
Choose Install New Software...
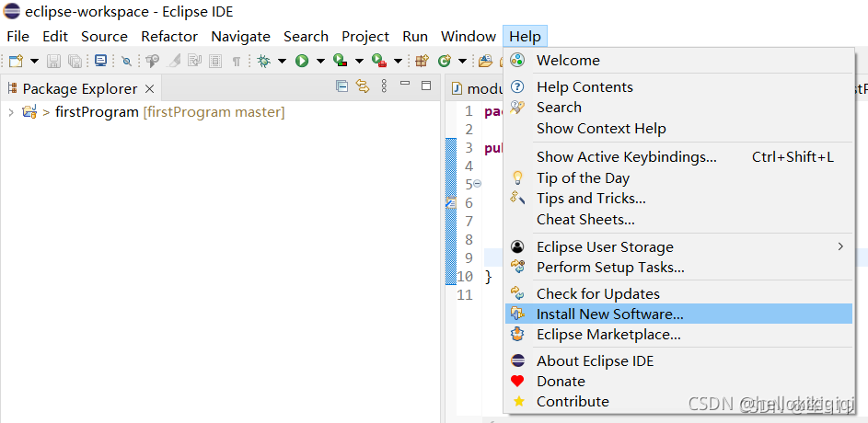(x=678, y=314)
